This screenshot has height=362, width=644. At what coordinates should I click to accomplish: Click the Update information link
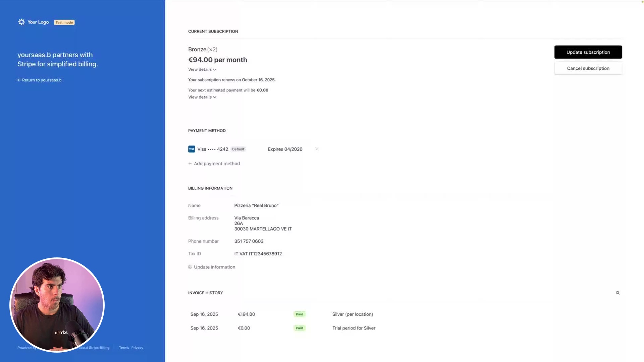(214, 267)
